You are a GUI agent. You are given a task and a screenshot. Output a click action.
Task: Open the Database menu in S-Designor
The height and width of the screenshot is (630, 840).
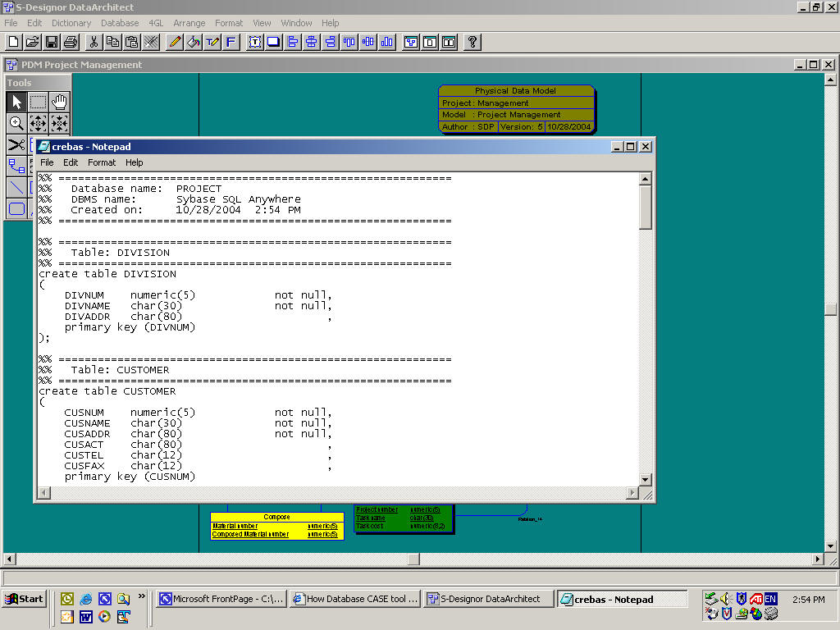120,23
